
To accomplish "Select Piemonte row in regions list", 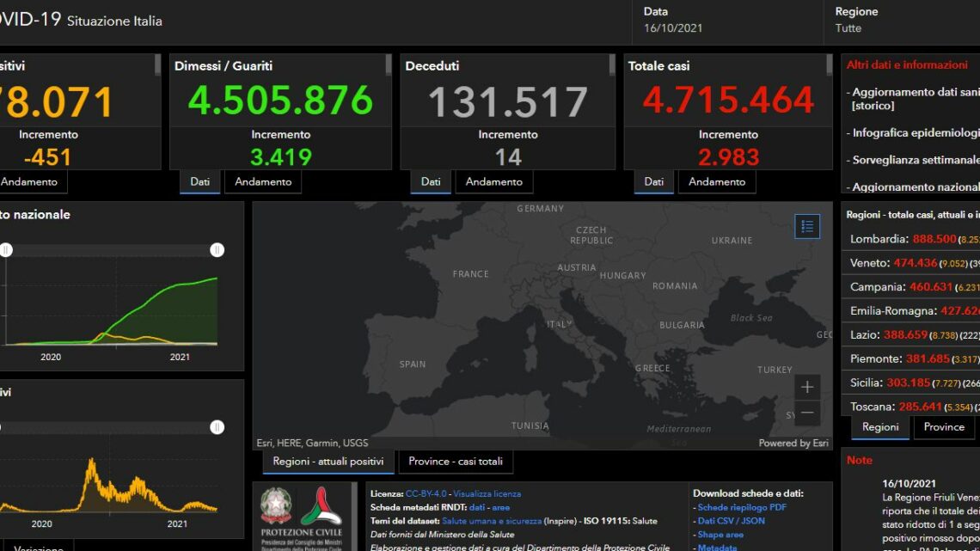I will click(x=910, y=359).
